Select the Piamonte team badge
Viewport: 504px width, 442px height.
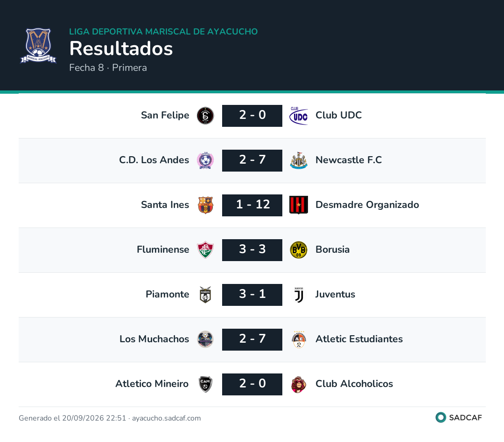click(x=205, y=295)
